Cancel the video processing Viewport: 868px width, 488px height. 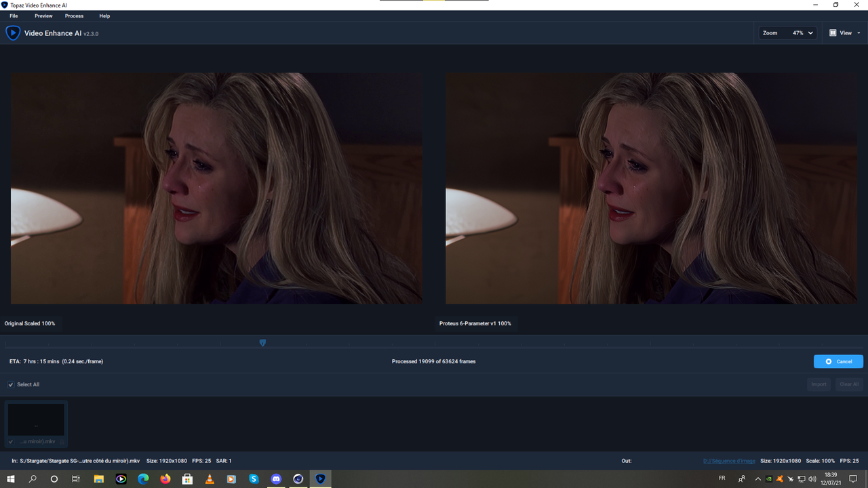pos(838,361)
